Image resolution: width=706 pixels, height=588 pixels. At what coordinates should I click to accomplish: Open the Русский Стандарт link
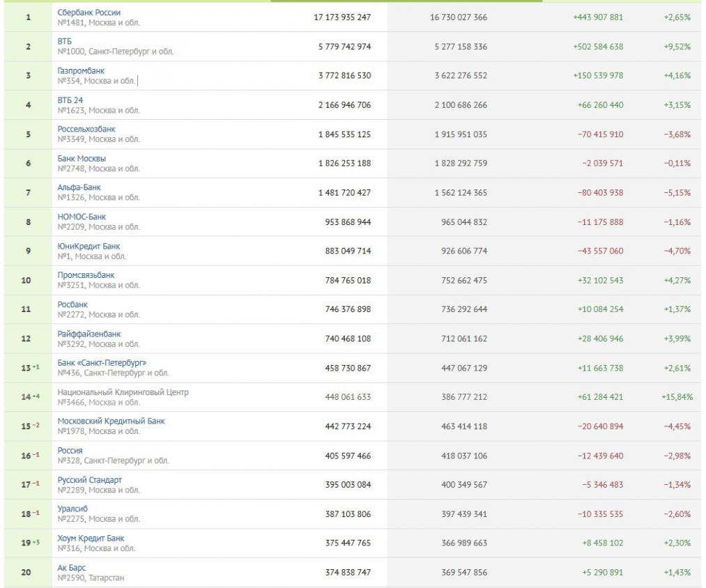pyautogui.click(x=89, y=480)
